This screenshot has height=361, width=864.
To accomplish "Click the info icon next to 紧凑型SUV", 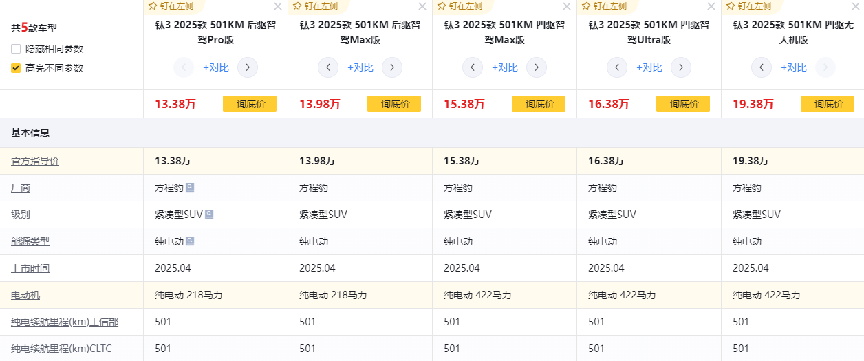I will 209,214.
